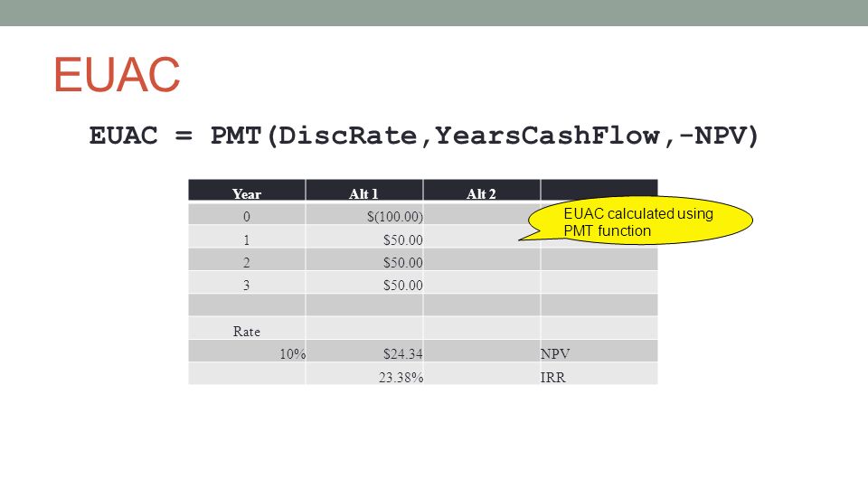Select the $24.34 NPV value cell

364,352
